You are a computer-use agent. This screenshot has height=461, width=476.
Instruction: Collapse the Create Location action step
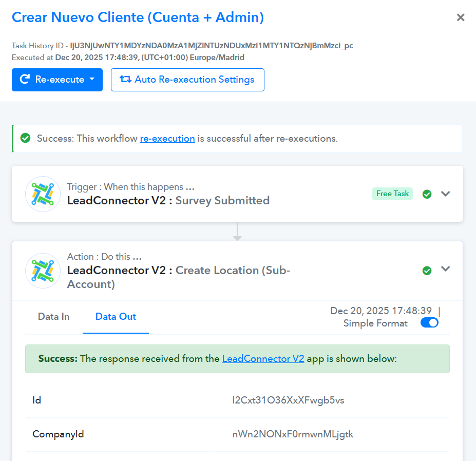(445, 269)
